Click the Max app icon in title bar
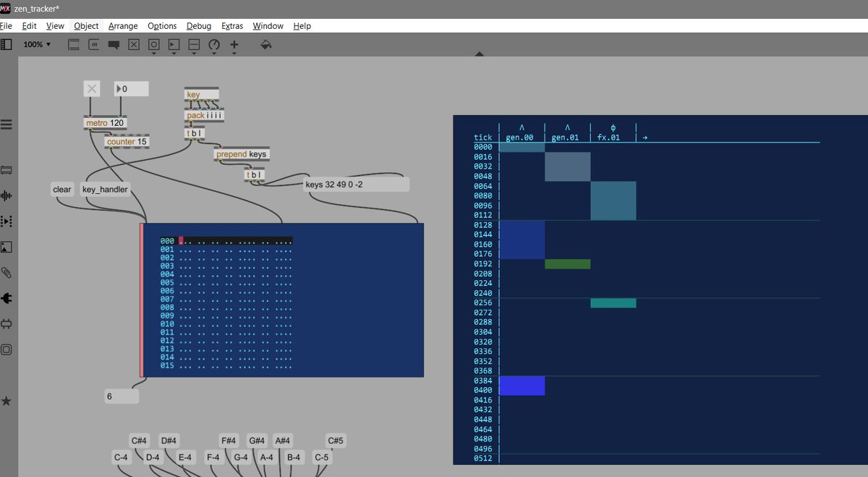Viewport: 868px width, 477px height. tap(5, 8)
